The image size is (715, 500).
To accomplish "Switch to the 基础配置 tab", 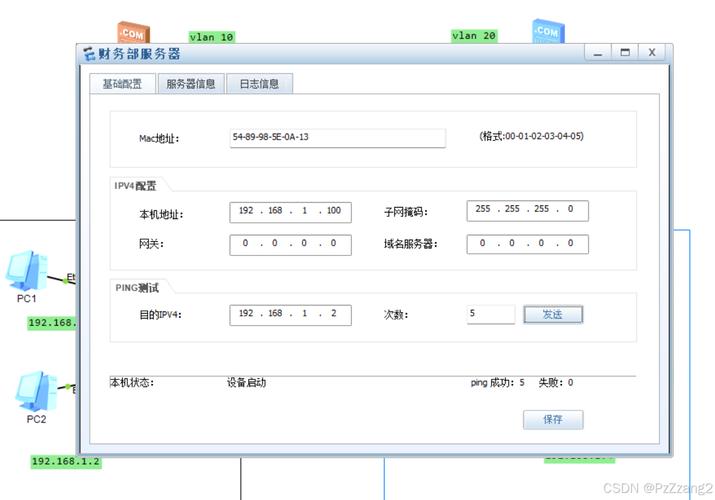I will 122,84.
